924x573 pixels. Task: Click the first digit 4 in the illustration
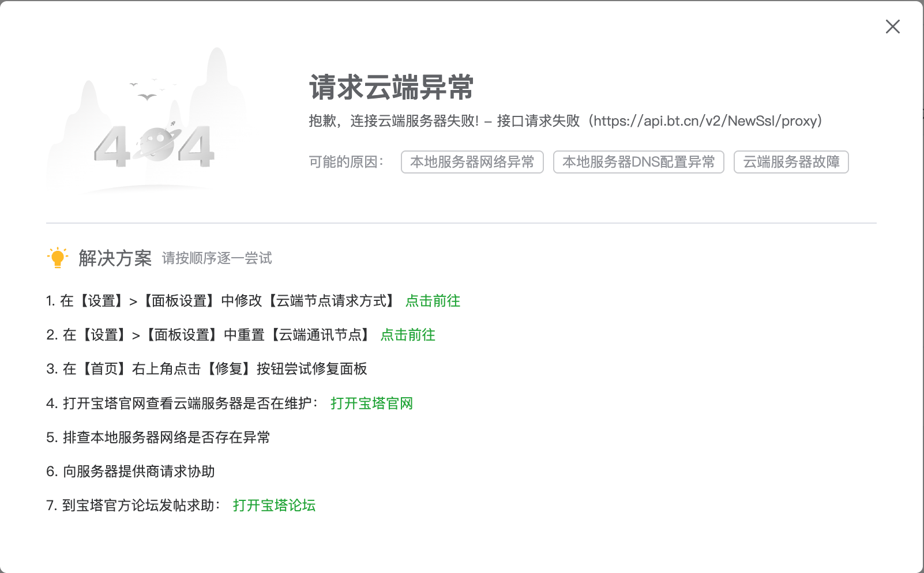coord(112,146)
